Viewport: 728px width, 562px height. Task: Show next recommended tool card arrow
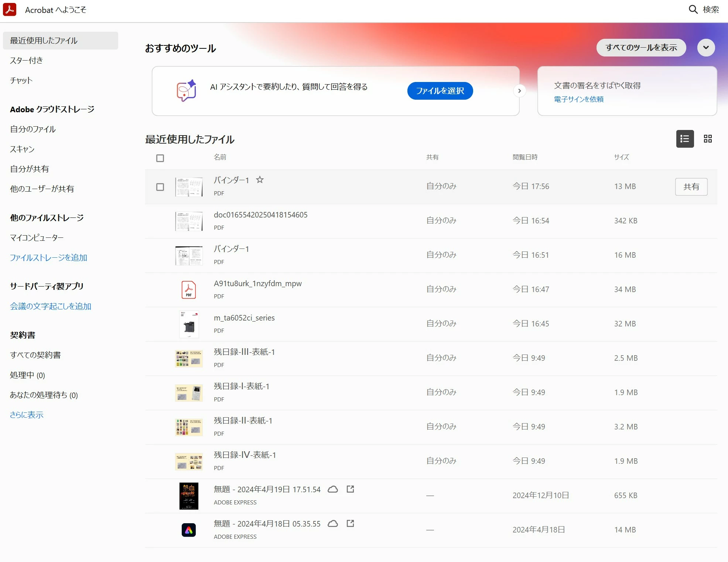(519, 91)
